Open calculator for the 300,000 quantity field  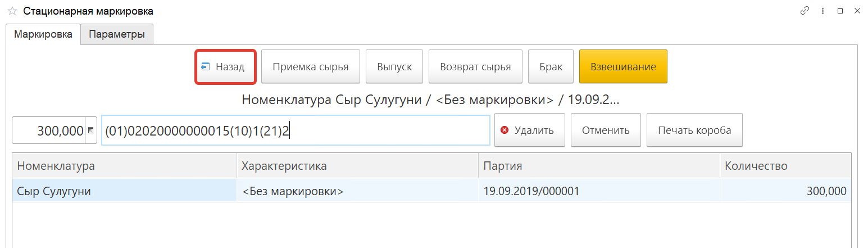coord(91,130)
